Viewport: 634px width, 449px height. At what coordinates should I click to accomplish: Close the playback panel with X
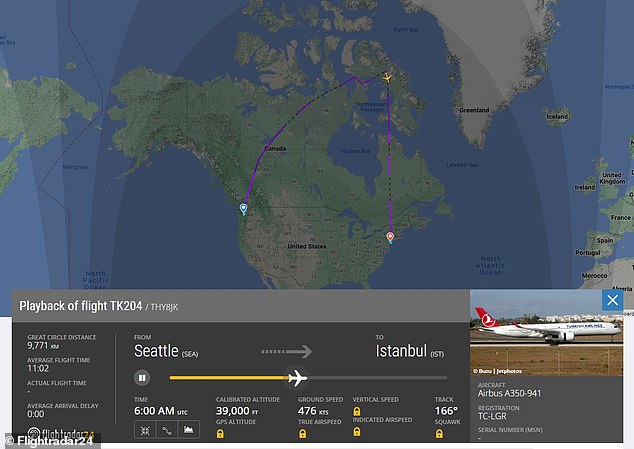612,300
